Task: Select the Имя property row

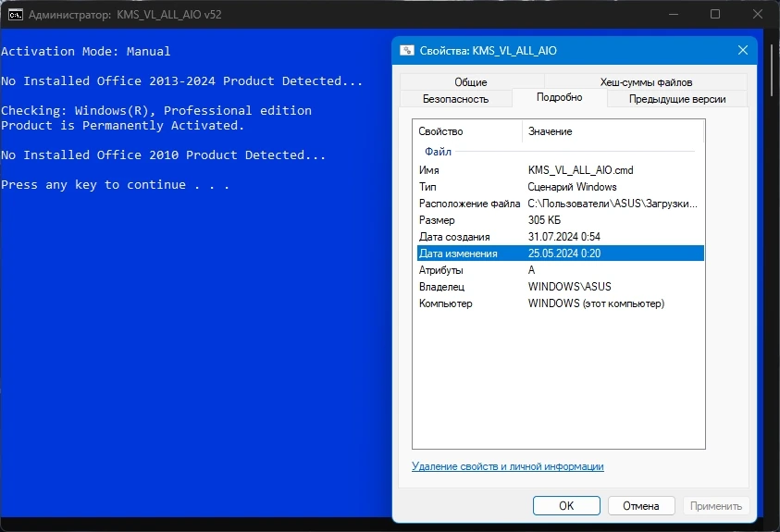Action: (x=560, y=170)
